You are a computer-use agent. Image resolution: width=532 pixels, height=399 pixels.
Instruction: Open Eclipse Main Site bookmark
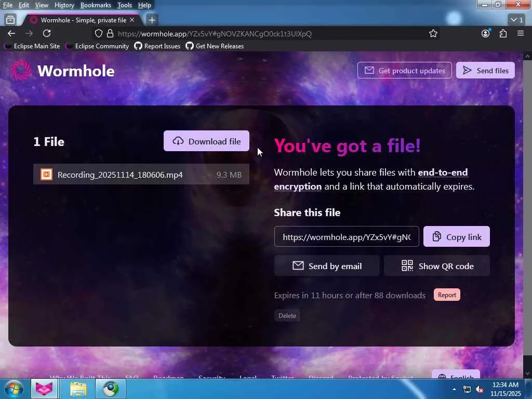click(32, 46)
